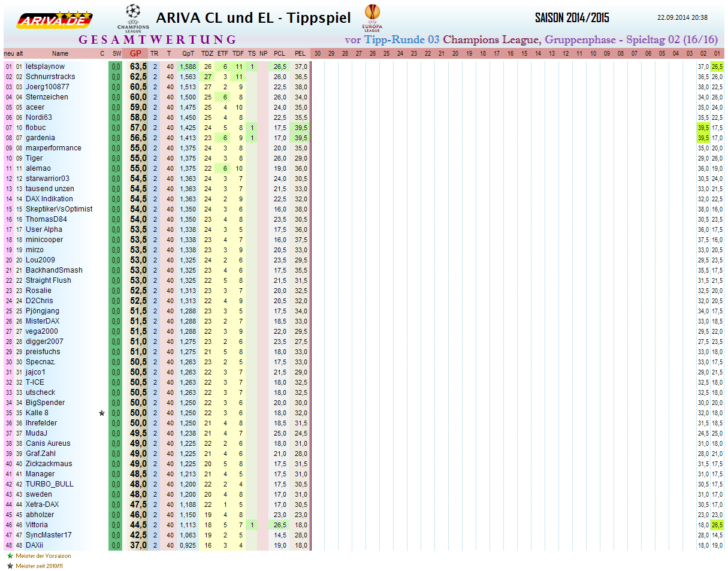
Task: Select the matchday 15 column header
Action: (524, 53)
